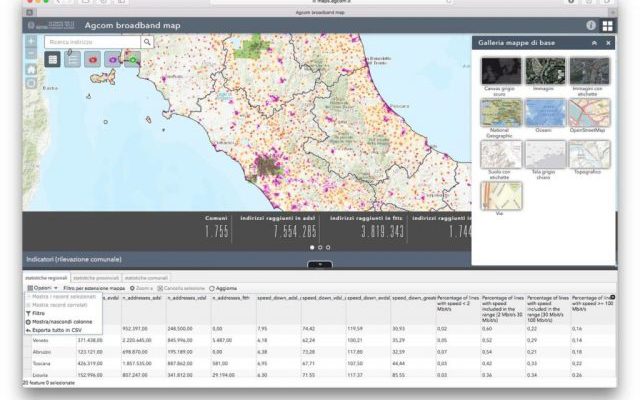Screen dimensions: 640x400
Task: Toggle attribute table collapse handle
Action: (320, 264)
